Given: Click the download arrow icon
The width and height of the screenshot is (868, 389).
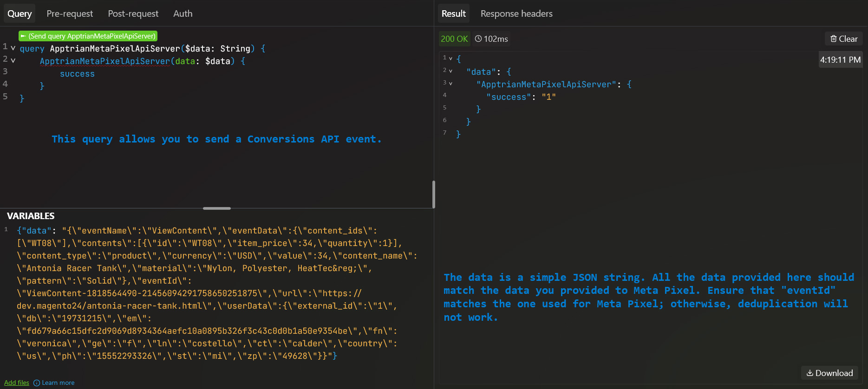Looking at the screenshot, I should coord(810,373).
